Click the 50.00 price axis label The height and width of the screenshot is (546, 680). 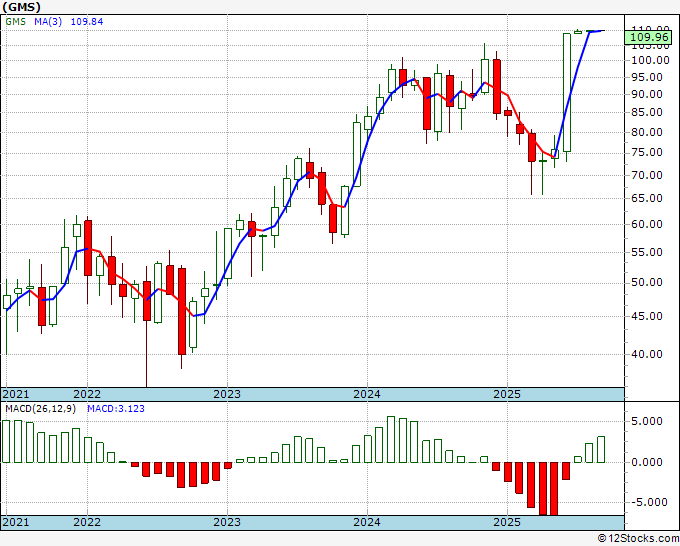(647, 282)
